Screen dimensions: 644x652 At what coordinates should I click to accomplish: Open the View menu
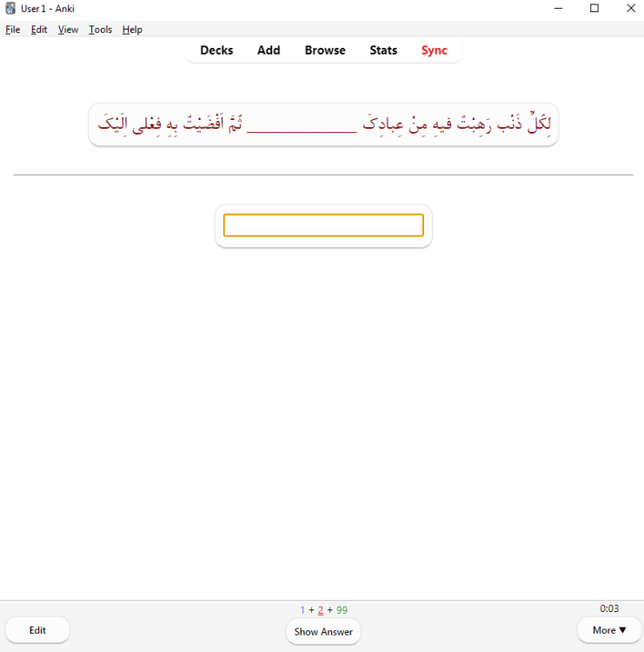tap(68, 30)
